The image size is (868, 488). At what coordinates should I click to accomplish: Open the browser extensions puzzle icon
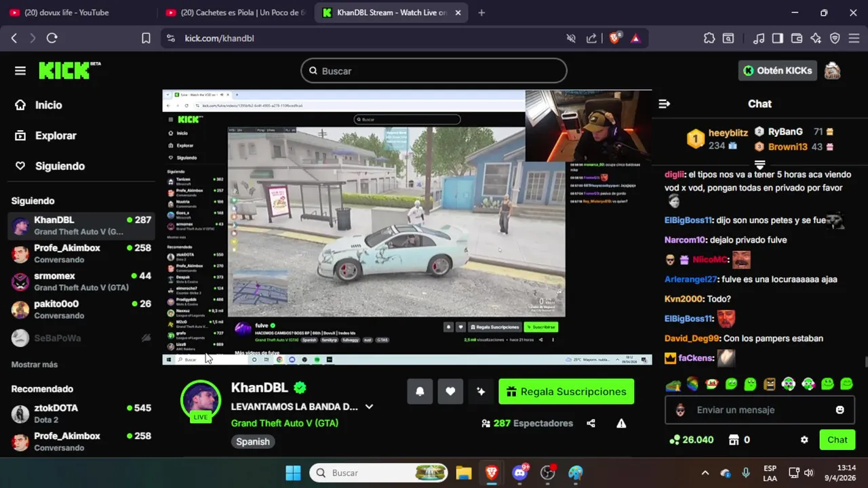(709, 39)
